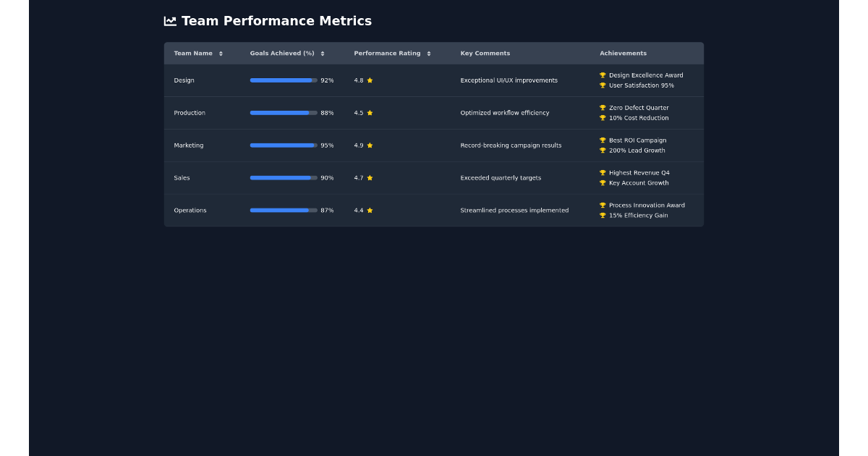Screen dimensions: 868x456
Task: Click the star icon in the Sales row
Action: point(370,178)
